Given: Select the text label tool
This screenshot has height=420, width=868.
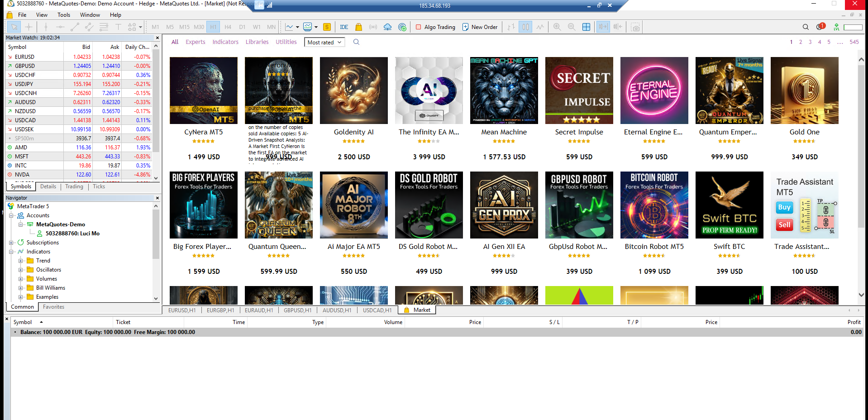Looking at the screenshot, I should click(118, 27).
